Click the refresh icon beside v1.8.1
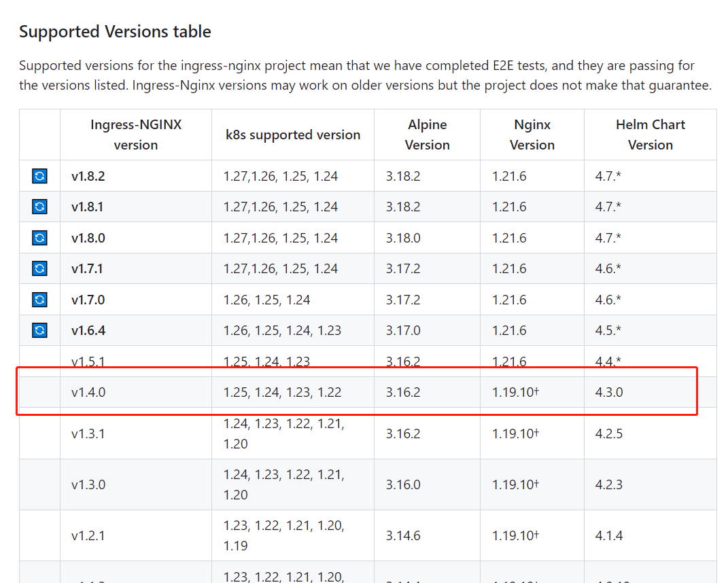The image size is (728, 583). (39, 207)
